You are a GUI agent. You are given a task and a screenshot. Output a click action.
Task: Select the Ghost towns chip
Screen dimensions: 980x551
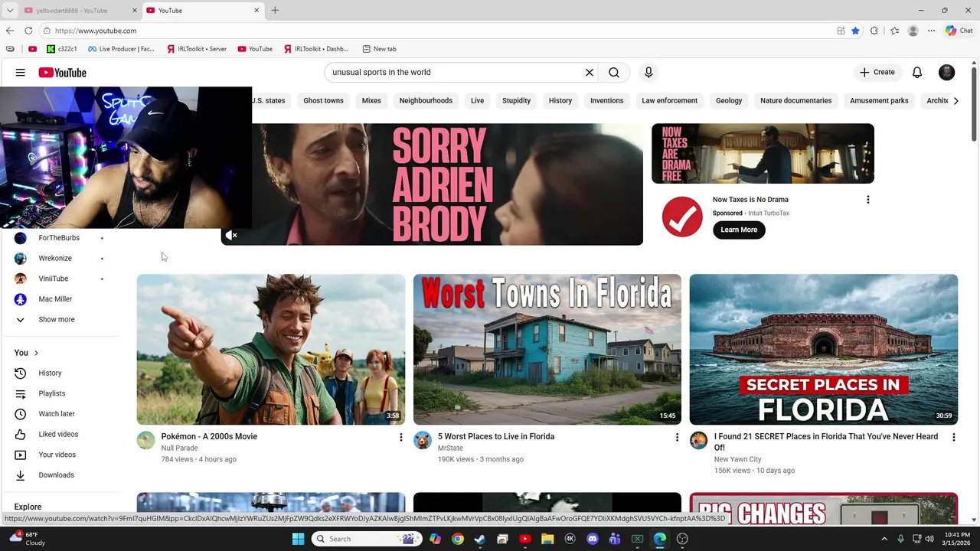click(x=323, y=101)
